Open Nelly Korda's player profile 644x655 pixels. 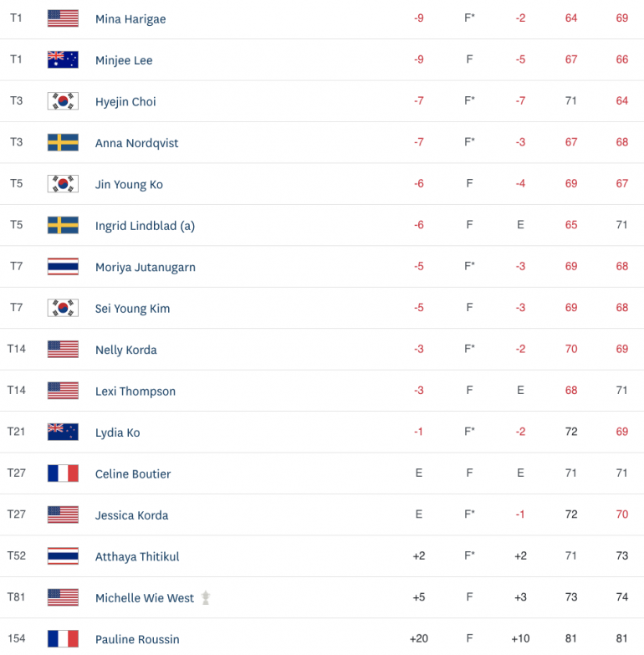tap(126, 350)
